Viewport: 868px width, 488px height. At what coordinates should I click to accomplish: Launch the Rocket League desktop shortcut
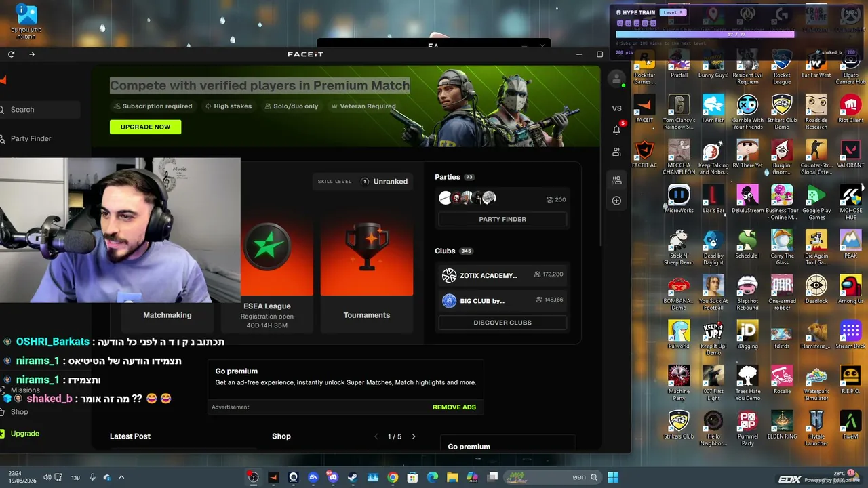(782, 66)
